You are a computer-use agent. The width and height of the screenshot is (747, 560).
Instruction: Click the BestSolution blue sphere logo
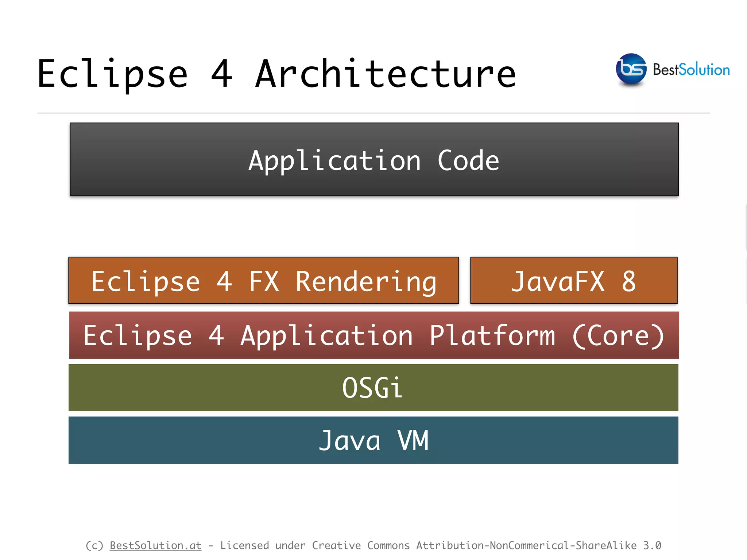point(631,69)
